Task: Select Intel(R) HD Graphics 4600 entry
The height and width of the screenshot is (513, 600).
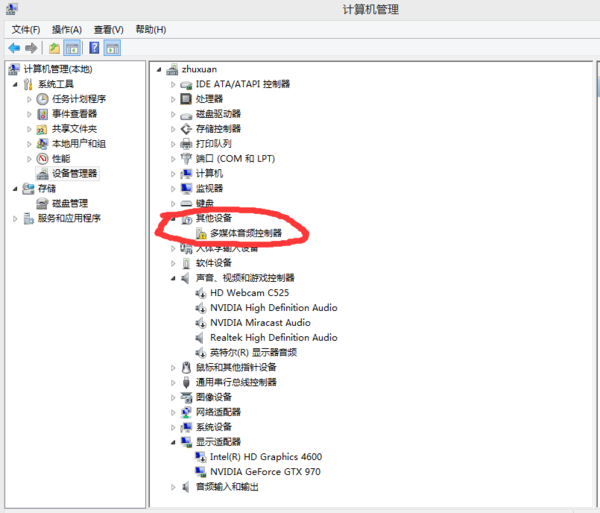Action: point(265,456)
